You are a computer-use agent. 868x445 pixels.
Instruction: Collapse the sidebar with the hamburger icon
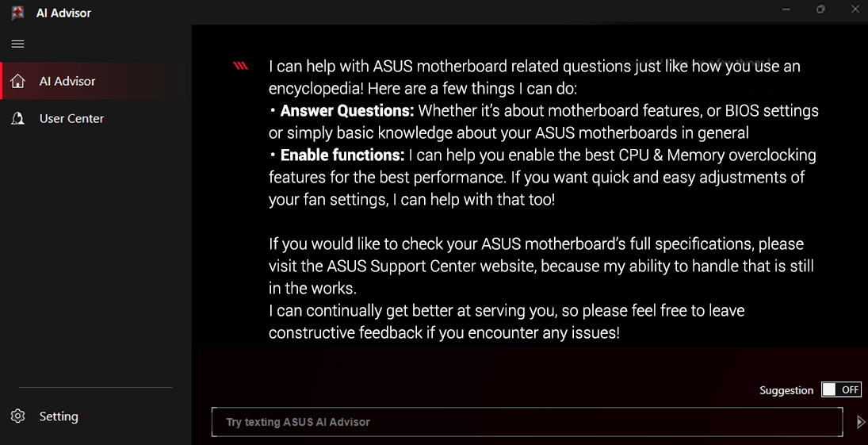[x=17, y=44]
